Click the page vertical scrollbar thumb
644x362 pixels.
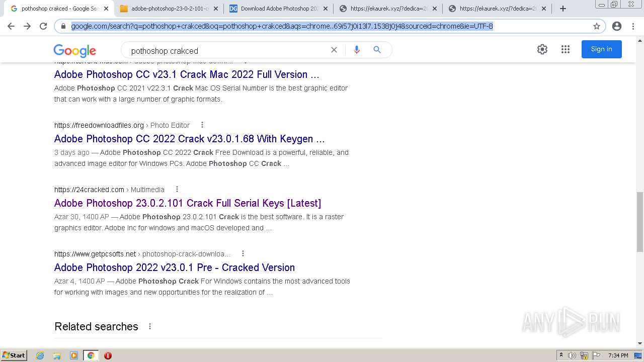640,221
